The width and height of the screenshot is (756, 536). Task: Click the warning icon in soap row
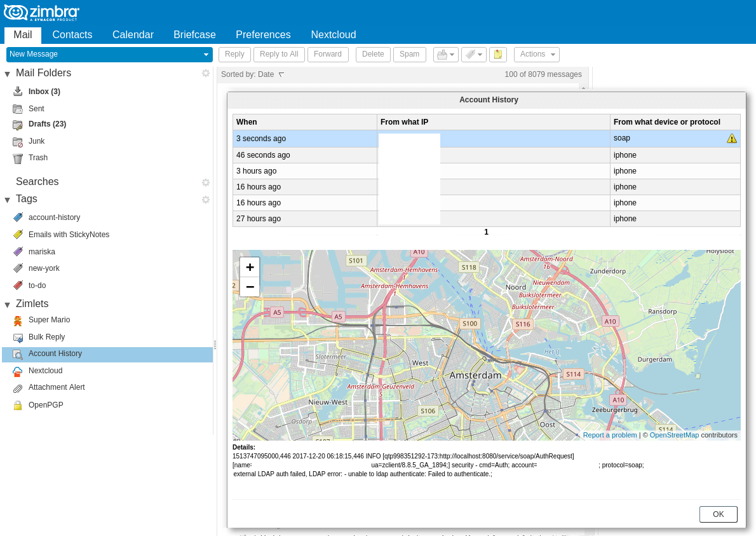pyautogui.click(x=732, y=139)
